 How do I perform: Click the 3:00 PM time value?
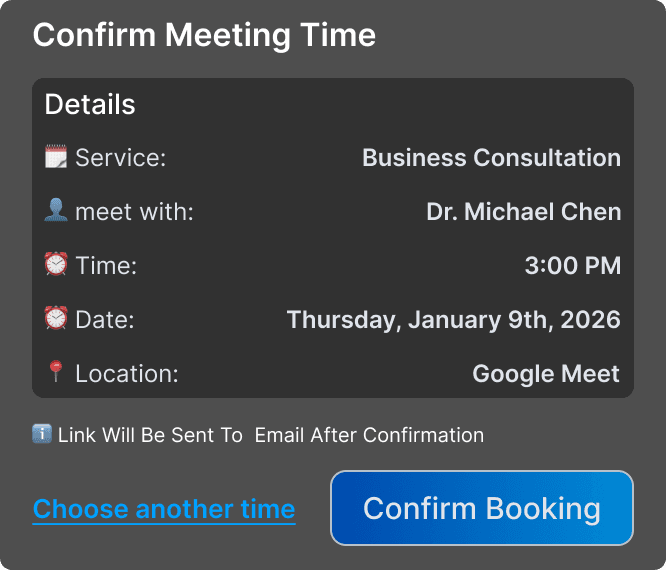point(572,266)
